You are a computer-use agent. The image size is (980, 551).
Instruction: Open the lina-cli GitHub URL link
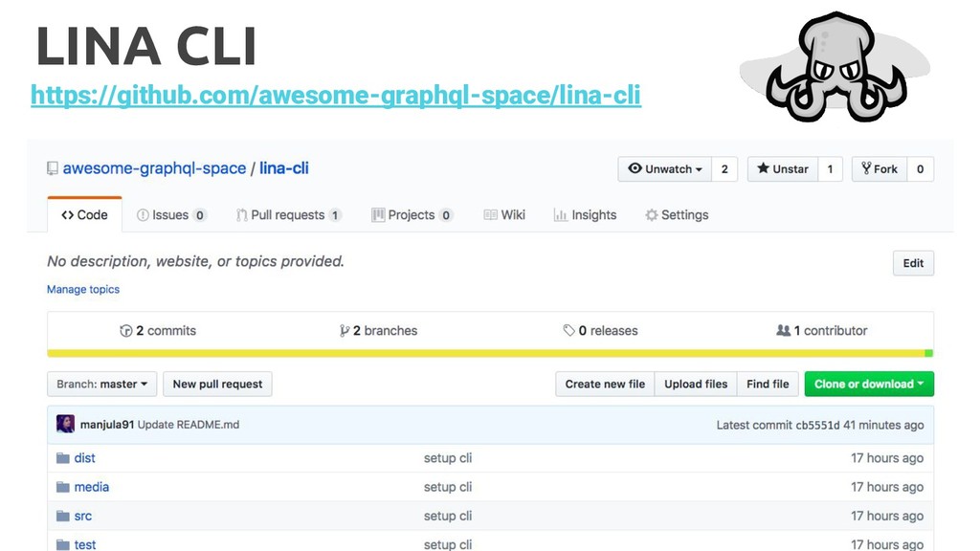click(x=335, y=96)
